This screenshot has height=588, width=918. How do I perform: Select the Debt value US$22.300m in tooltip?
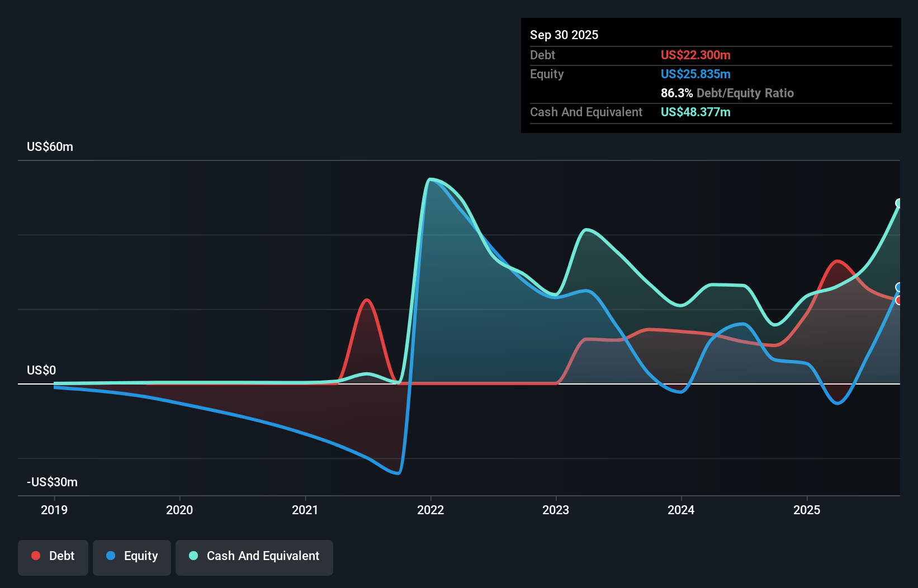pos(695,55)
